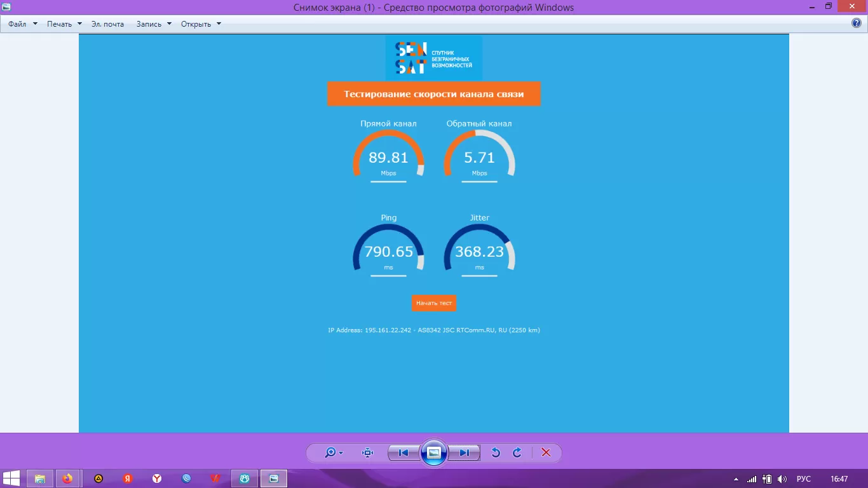Screen dimensions: 868x488
Task: Click the network signal tray icon
Action: 752,479
